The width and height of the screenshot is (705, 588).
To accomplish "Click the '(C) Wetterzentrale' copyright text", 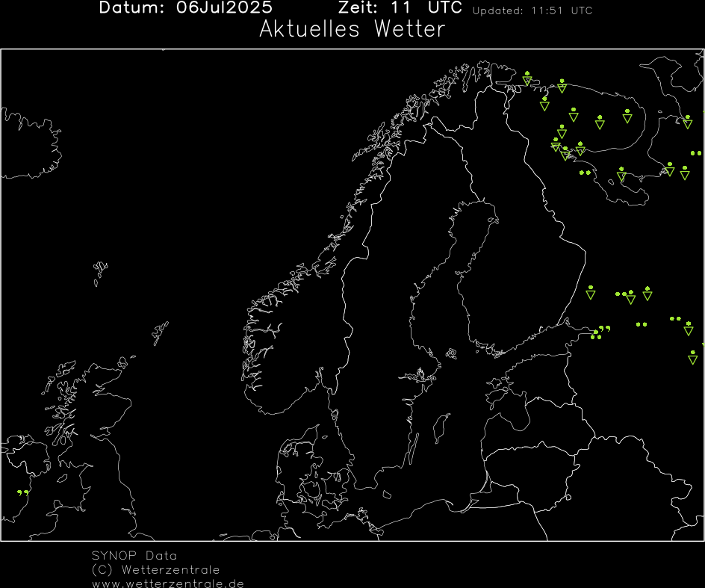I will (x=155, y=569).
